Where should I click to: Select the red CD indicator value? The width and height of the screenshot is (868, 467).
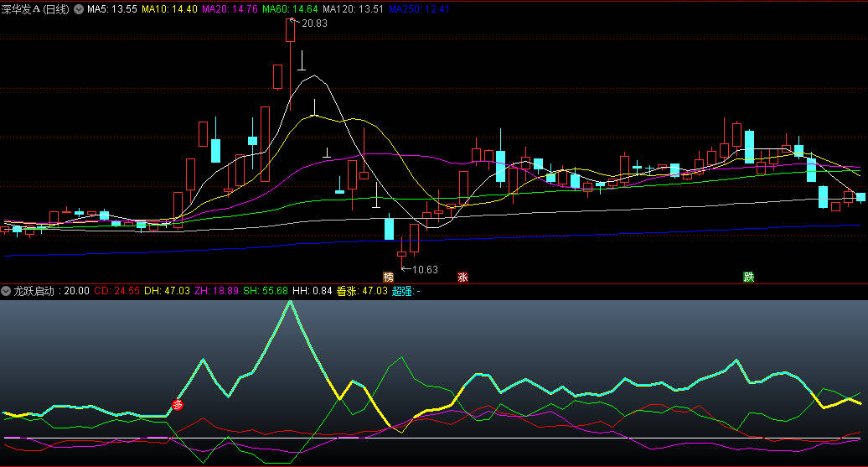116,291
